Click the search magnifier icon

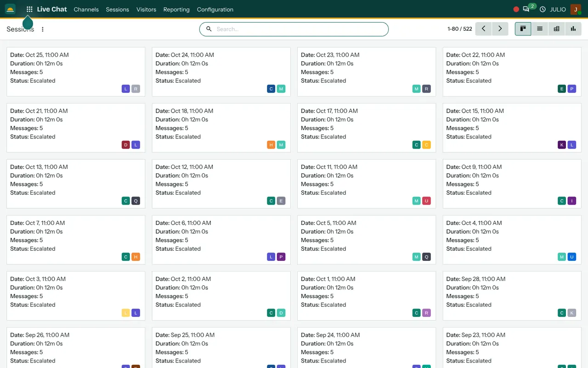(x=209, y=29)
